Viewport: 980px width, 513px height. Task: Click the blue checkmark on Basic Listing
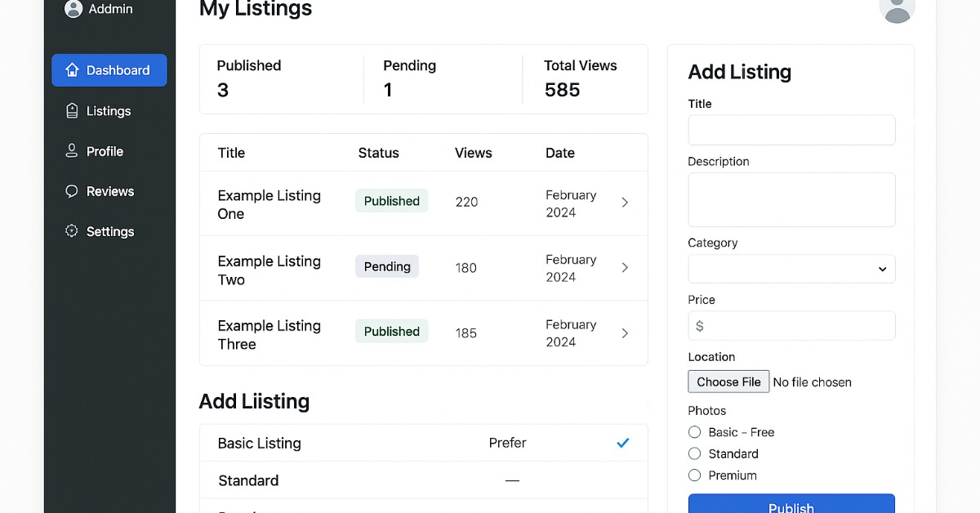(x=623, y=443)
